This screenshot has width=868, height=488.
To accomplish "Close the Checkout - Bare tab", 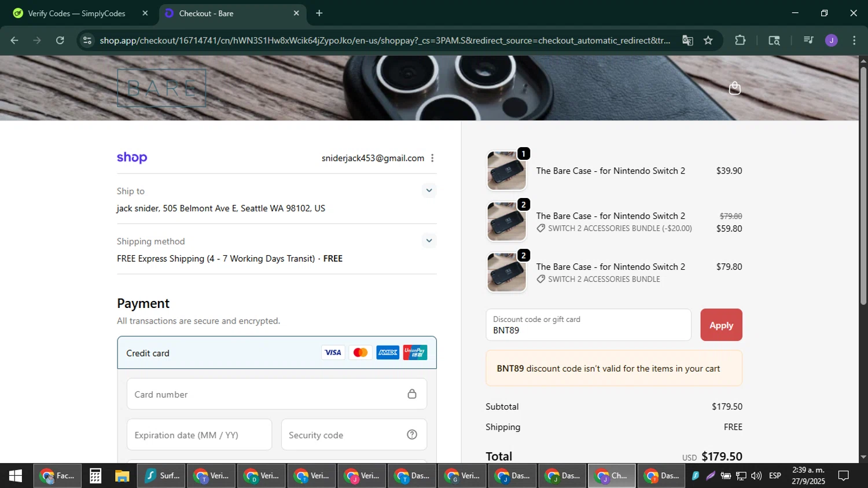I will point(296,13).
